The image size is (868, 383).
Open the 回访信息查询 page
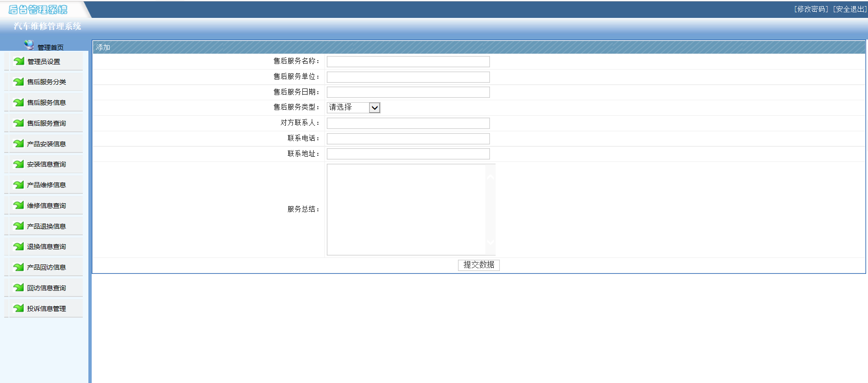click(47, 288)
